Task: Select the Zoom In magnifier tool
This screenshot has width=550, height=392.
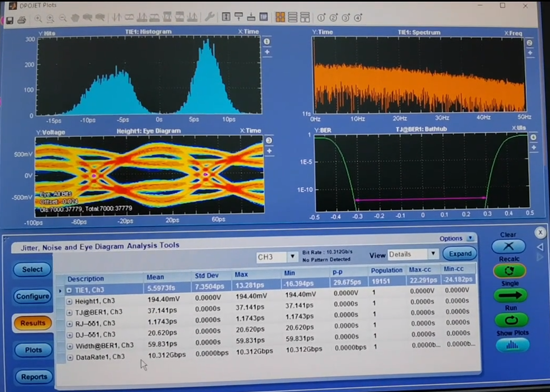Action: (x=38, y=19)
